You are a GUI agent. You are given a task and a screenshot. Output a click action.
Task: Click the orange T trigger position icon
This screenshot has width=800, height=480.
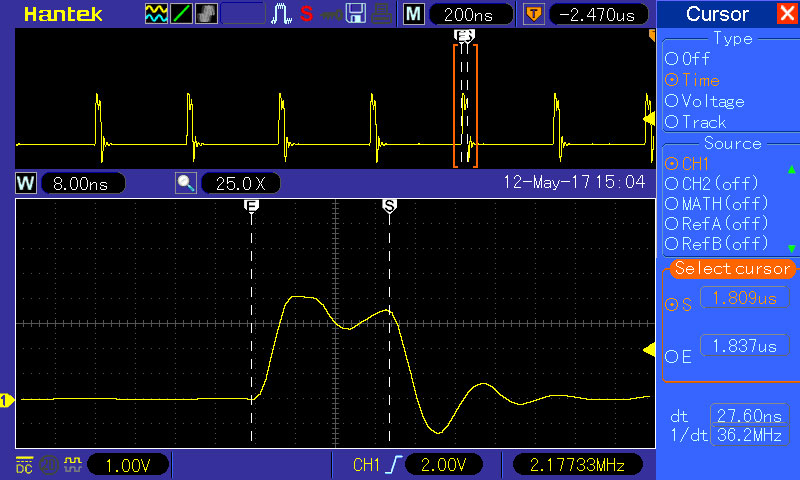[535, 14]
